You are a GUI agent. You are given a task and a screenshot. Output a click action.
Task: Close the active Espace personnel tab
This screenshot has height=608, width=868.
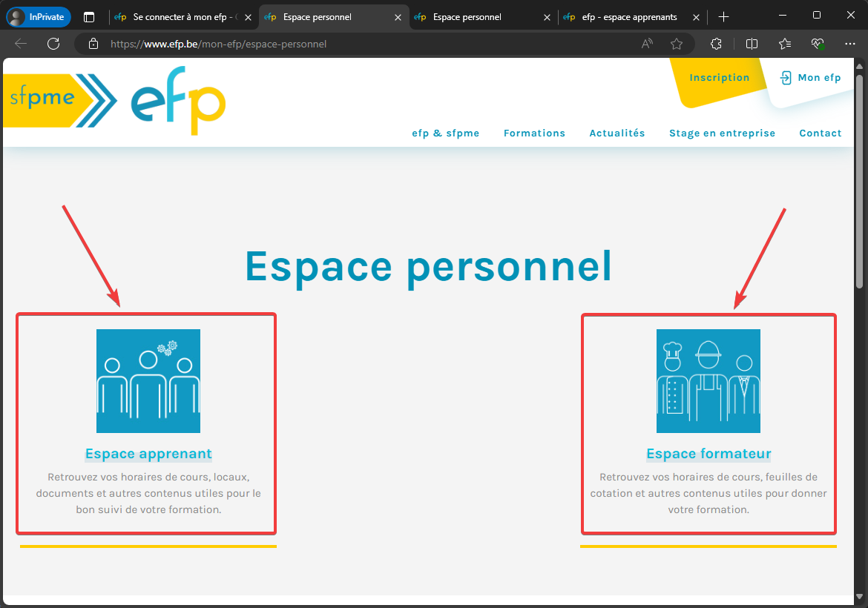coord(398,17)
